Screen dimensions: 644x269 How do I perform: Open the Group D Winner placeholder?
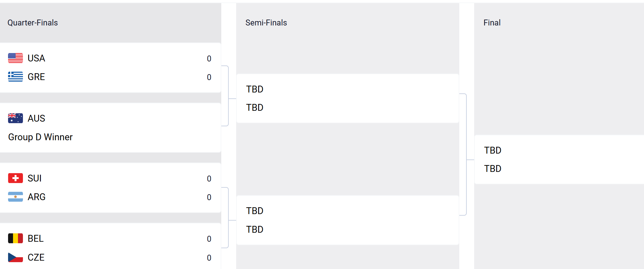[40, 137]
